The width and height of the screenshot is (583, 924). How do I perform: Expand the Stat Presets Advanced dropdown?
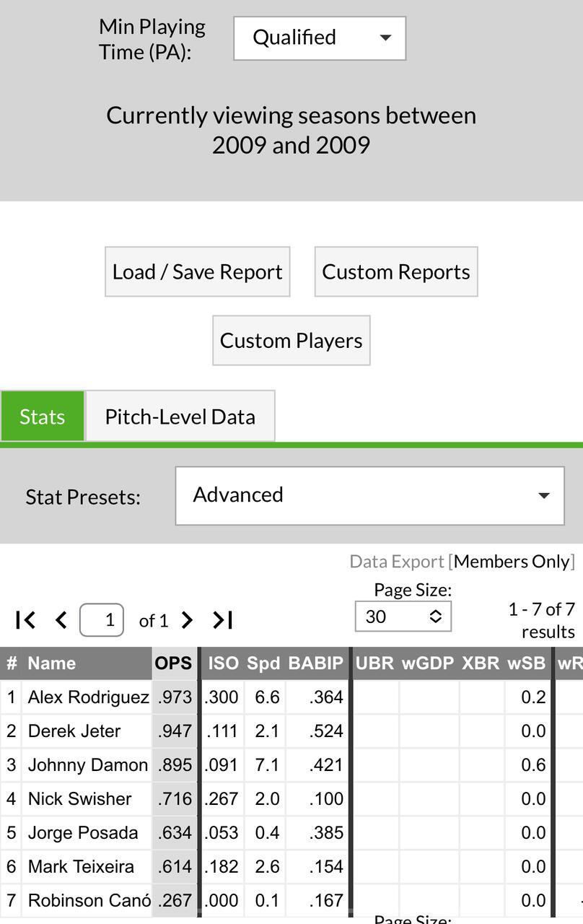click(x=369, y=496)
